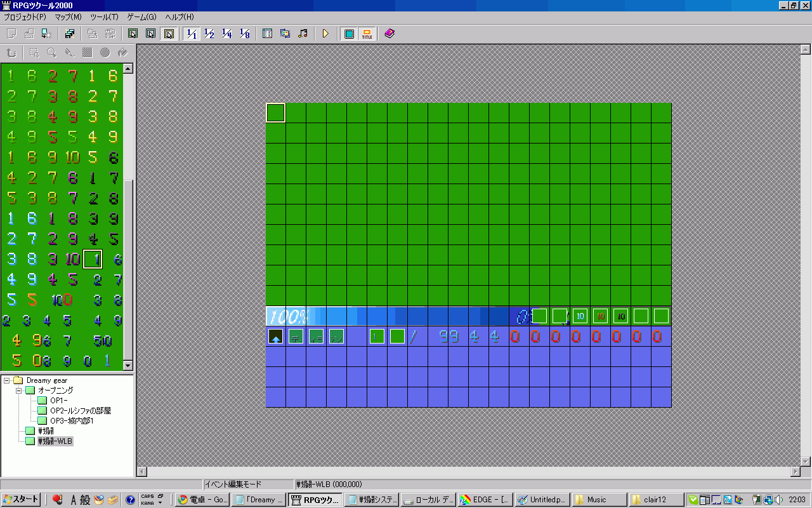Screen dimensions: 812x508
Task: Open the マップ(M) menu
Action: pos(68,17)
